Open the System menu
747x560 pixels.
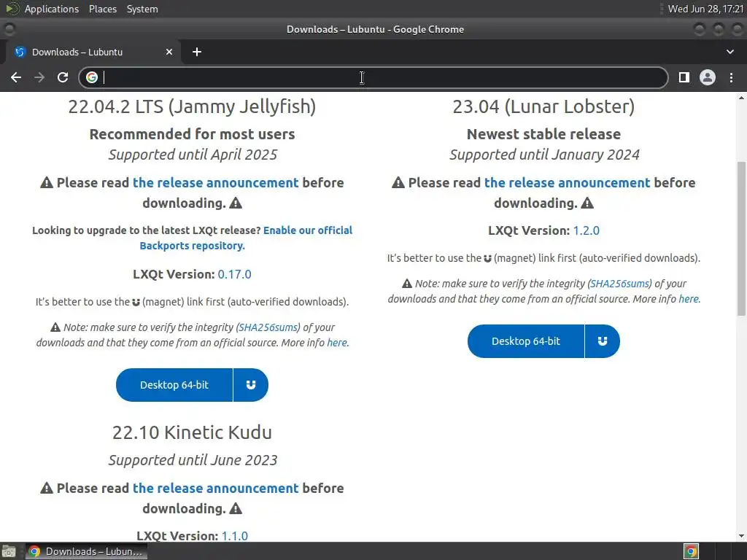click(142, 9)
